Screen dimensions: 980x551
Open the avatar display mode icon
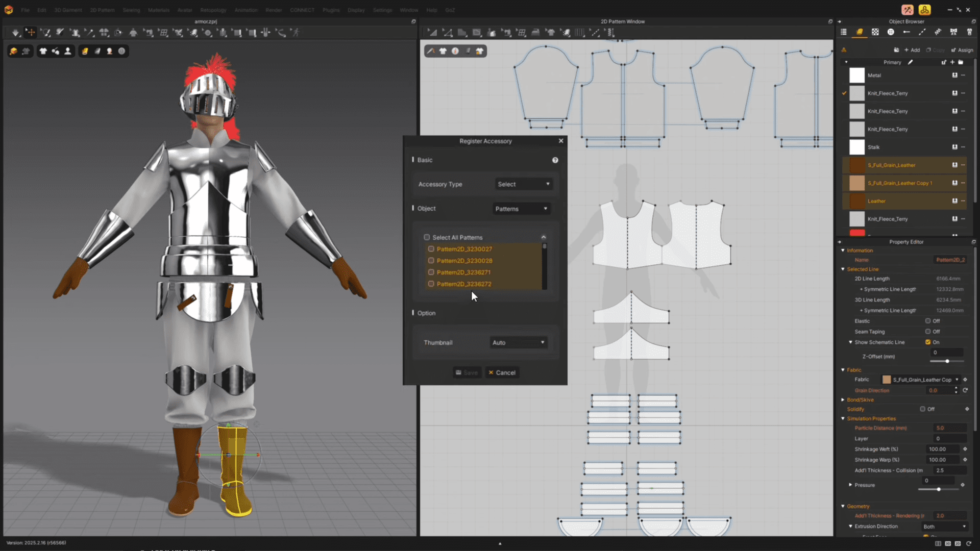(68, 51)
